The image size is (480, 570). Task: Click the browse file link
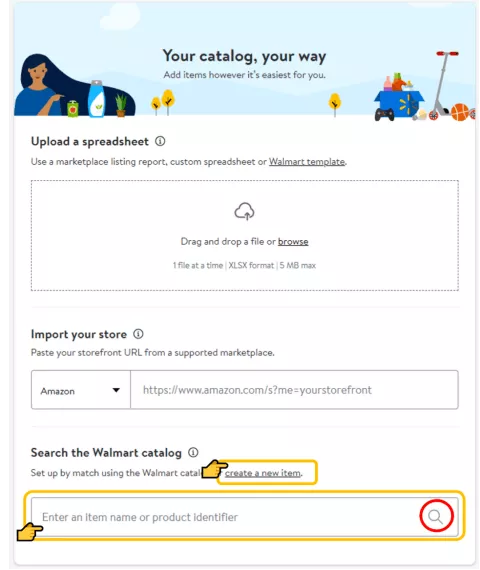(x=293, y=241)
